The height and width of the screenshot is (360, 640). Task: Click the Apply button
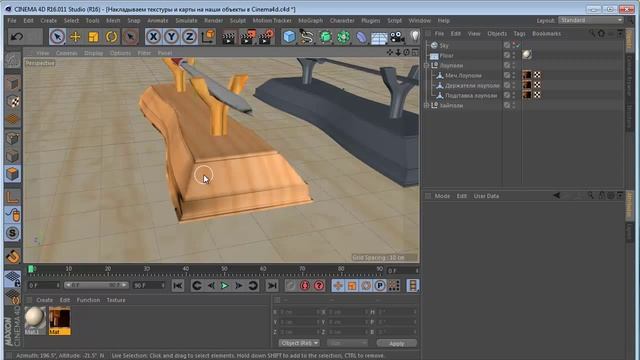(397, 343)
